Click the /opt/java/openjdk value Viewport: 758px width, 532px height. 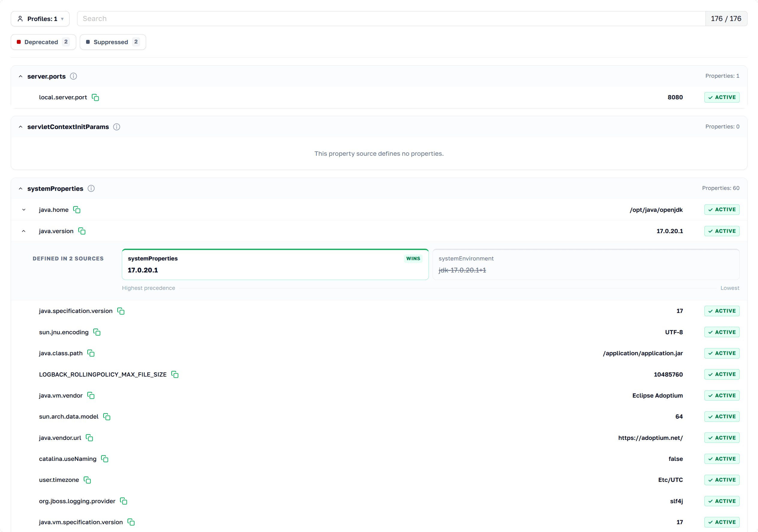click(656, 210)
